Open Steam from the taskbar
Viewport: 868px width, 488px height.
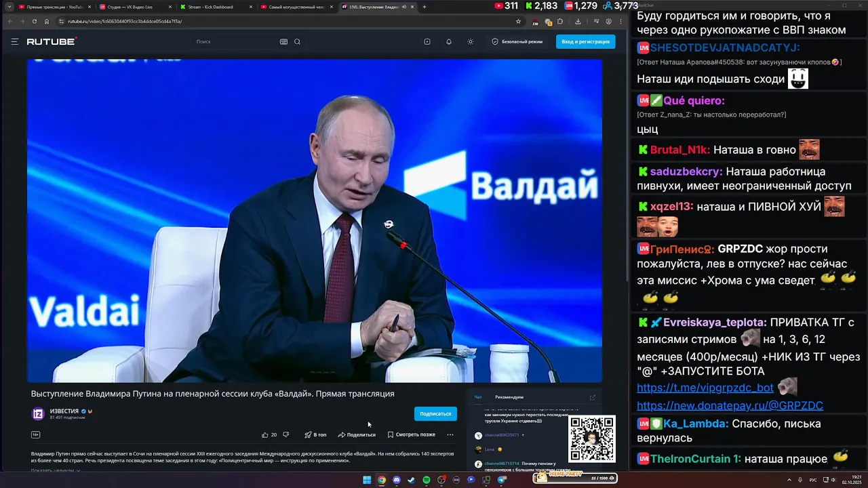click(411, 480)
